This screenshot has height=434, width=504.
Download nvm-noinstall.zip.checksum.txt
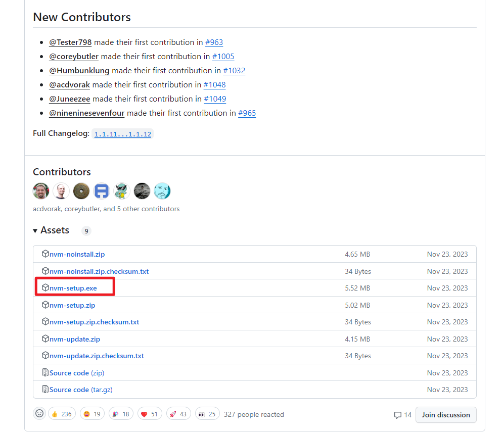(99, 271)
